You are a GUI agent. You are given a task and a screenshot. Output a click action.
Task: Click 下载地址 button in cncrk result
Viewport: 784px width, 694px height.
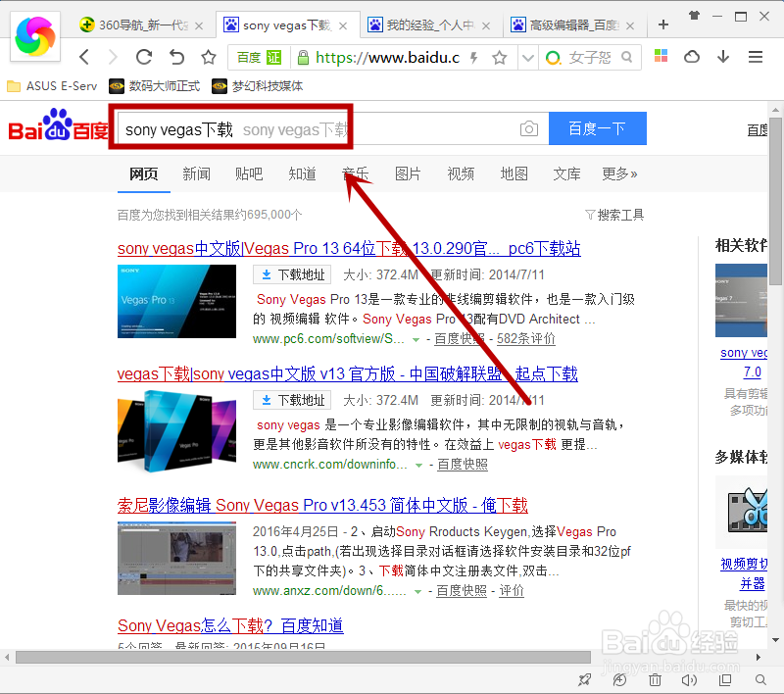coord(292,400)
